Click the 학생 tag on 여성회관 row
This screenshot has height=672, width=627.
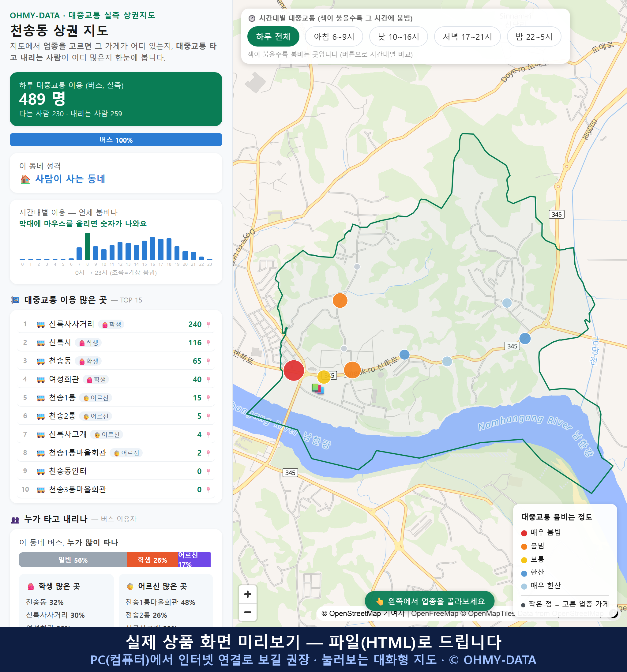pos(96,380)
